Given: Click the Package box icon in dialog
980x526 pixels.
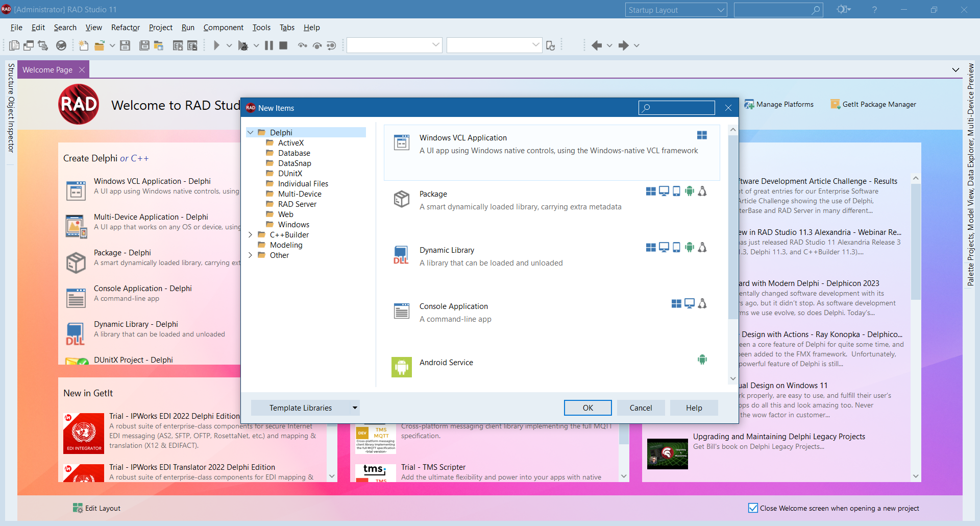Looking at the screenshot, I should tap(402, 199).
